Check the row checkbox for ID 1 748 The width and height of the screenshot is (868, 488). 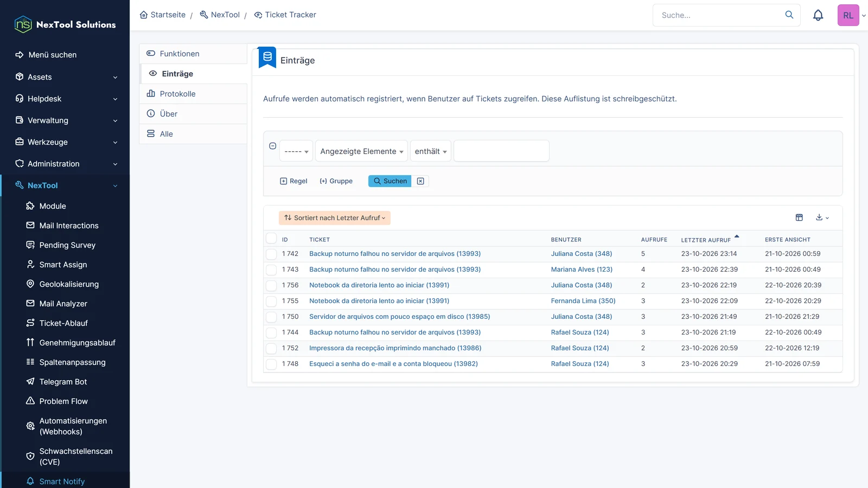[x=271, y=364]
